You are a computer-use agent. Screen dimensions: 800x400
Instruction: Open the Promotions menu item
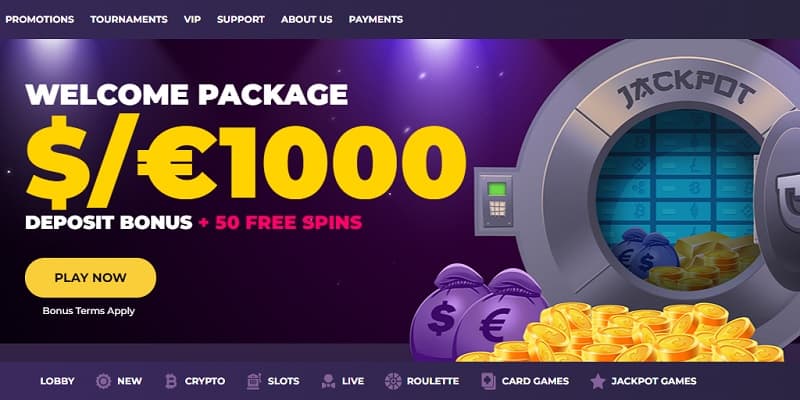pyautogui.click(x=40, y=19)
